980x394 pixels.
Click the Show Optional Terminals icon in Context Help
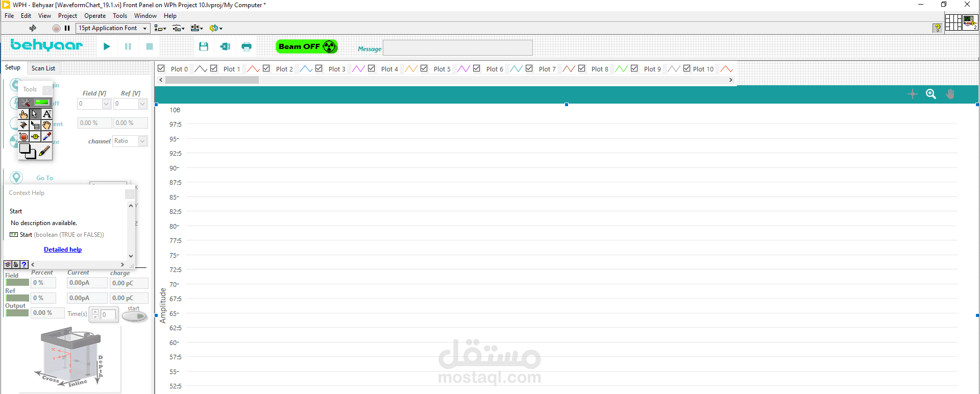[x=8, y=264]
